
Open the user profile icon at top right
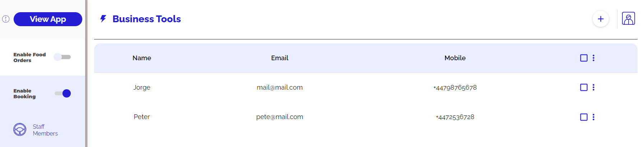coord(628,19)
